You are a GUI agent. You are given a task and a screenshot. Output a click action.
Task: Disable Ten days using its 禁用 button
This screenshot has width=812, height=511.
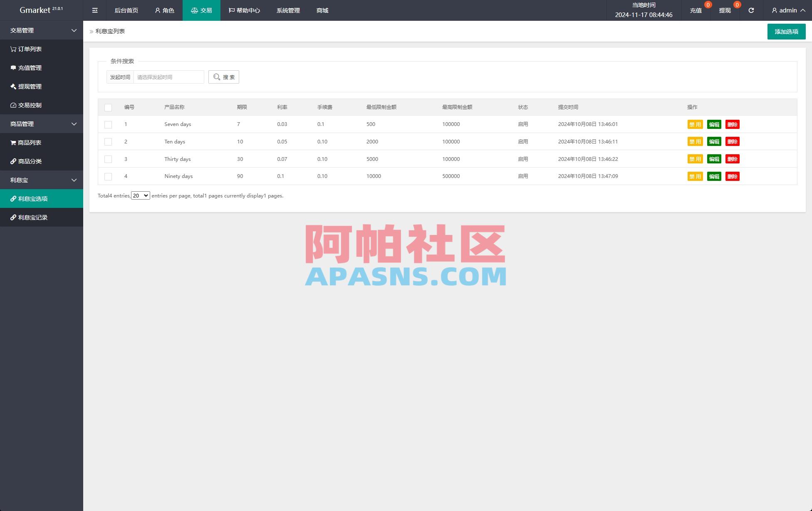(x=695, y=141)
